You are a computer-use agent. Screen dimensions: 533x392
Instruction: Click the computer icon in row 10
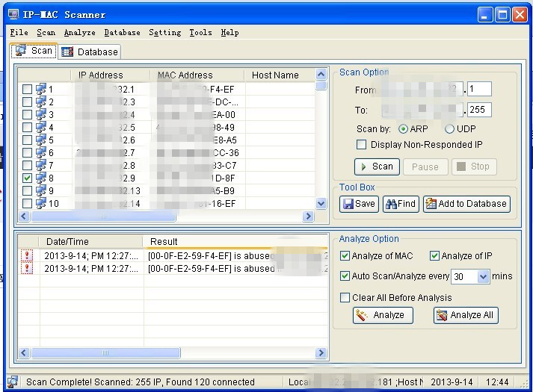[41, 203]
